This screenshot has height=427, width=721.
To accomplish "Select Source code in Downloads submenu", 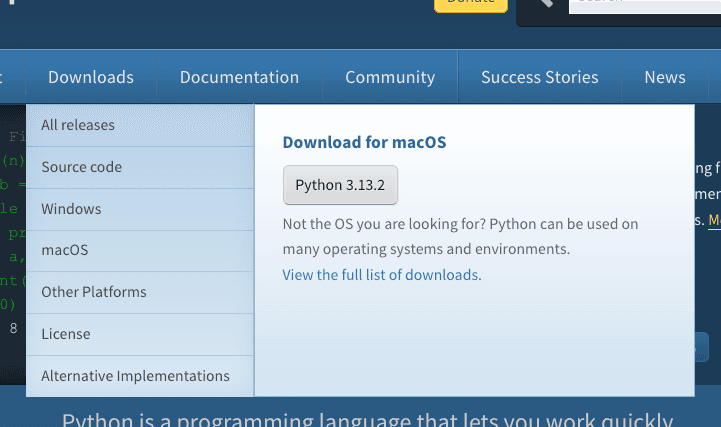I will (140, 167).
